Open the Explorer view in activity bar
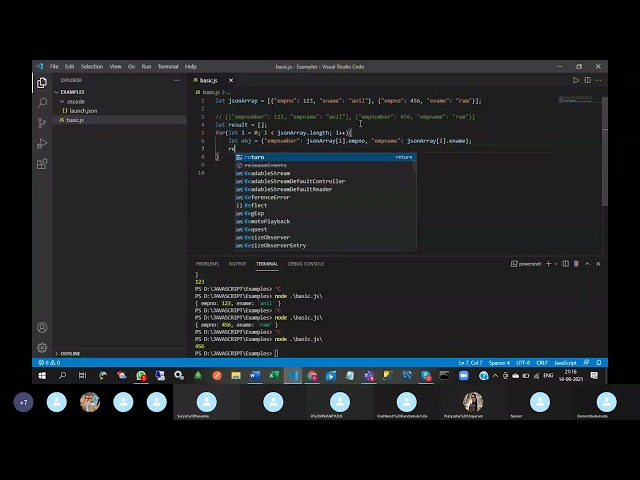The image size is (640, 480). click(42, 83)
